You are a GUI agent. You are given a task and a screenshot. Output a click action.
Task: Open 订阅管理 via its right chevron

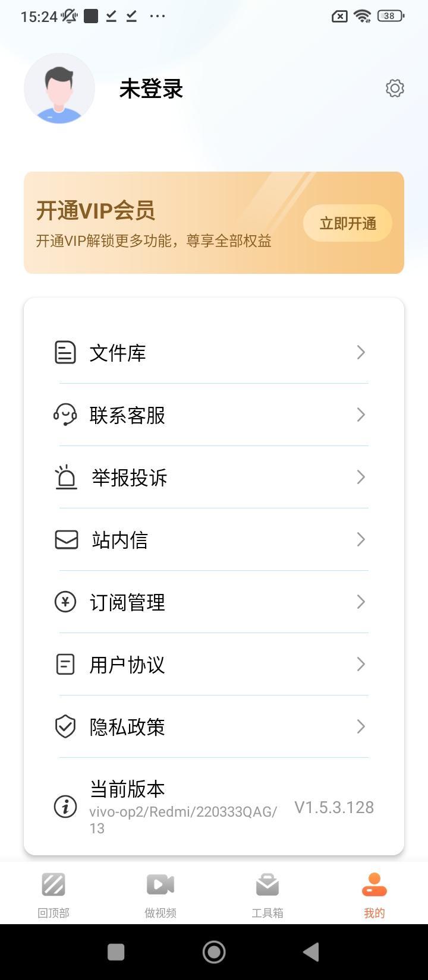click(x=361, y=602)
